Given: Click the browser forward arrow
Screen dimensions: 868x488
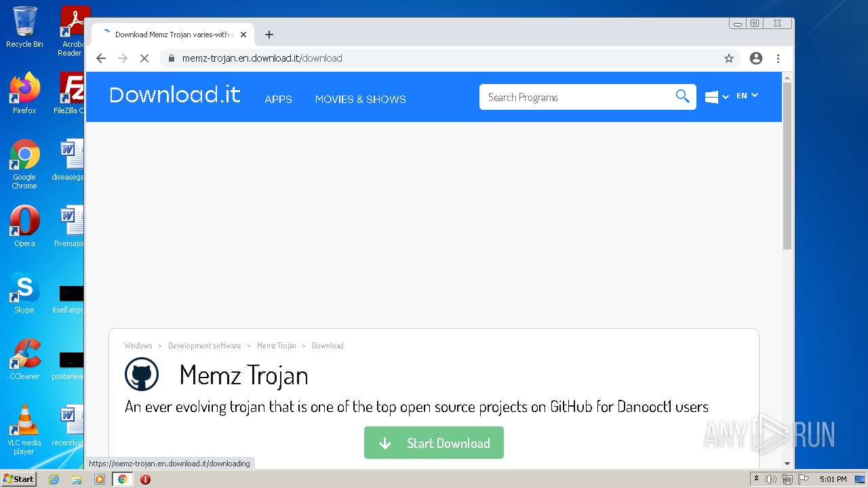Looking at the screenshot, I should pos(123,58).
